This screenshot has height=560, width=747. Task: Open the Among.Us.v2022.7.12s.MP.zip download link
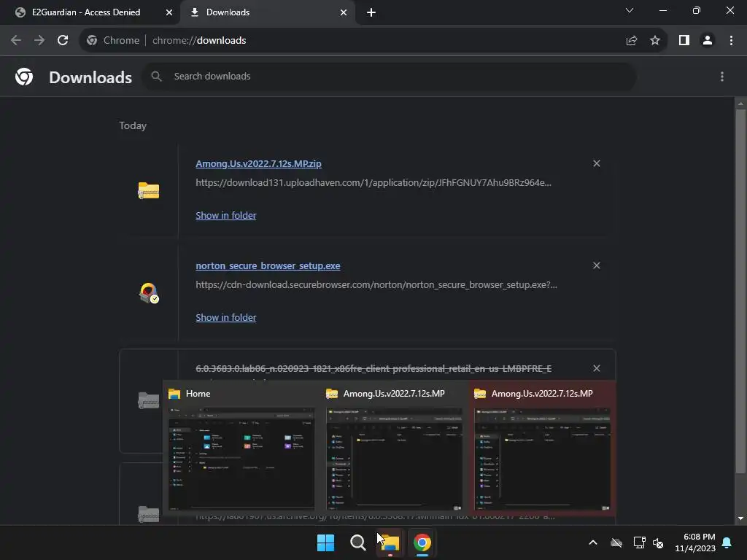(259, 163)
